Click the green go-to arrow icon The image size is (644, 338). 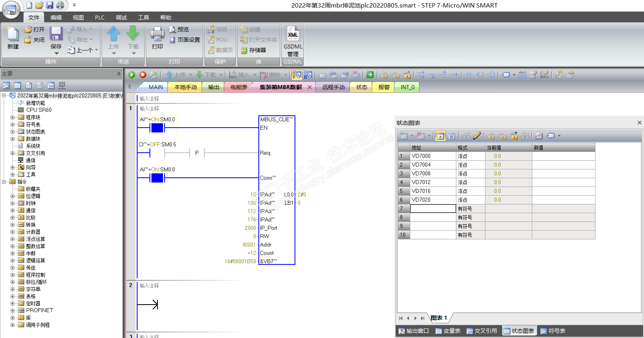click(x=370, y=75)
